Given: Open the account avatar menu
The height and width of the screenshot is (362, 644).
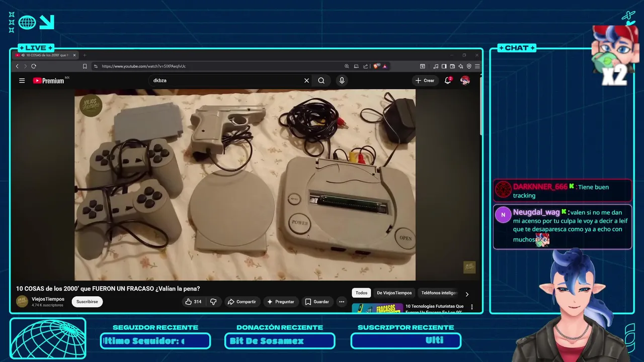Looking at the screenshot, I should coord(465,80).
